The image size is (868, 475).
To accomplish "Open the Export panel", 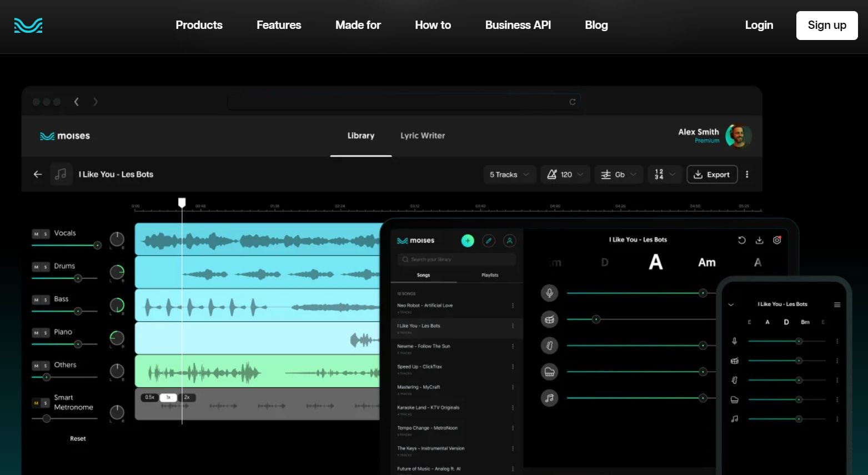I will [x=712, y=174].
